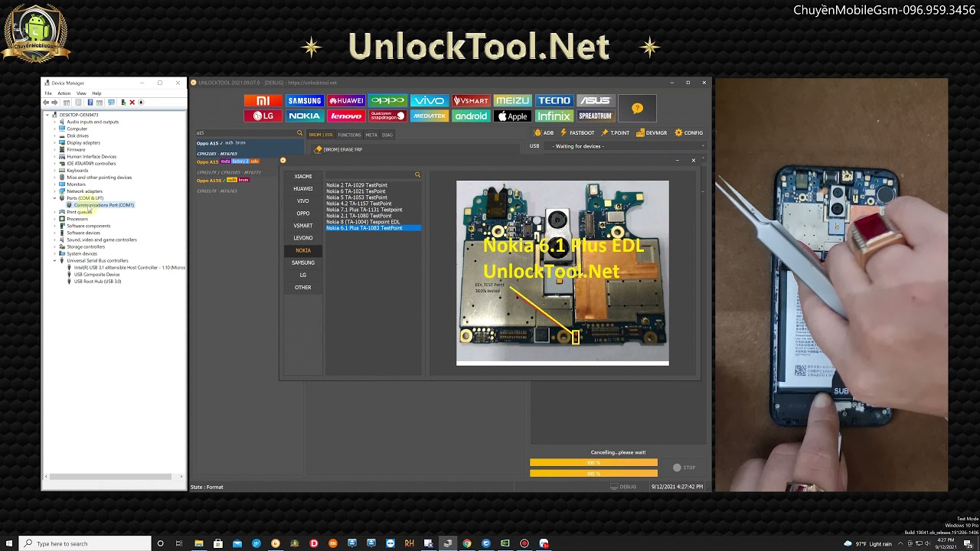Open the ADB tool

[x=544, y=133]
